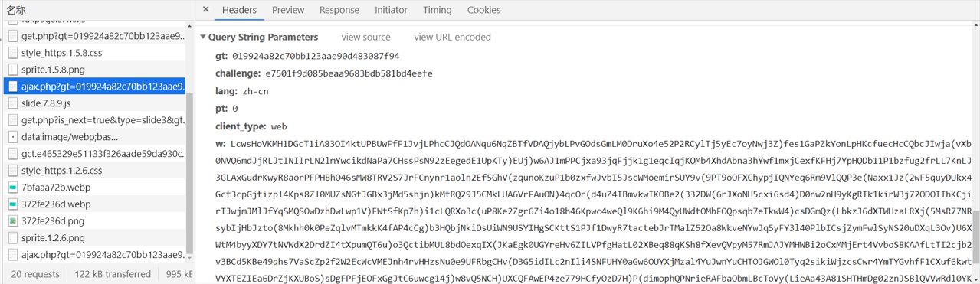980x284 pixels.
Task: Go to the Initiator tab
Action: tap(391, 10)
